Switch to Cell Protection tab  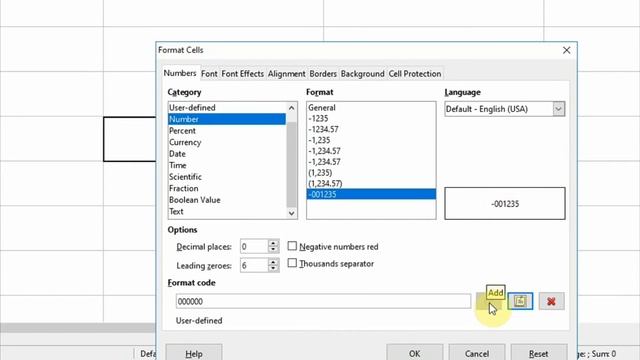(x=415, y=74)
